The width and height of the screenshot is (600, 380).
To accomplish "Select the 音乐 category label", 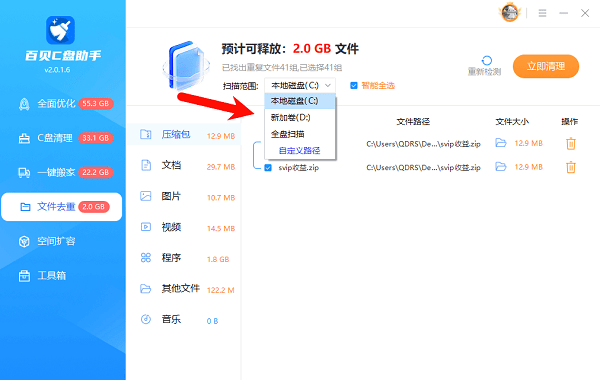I will click(x=171, y=319).
